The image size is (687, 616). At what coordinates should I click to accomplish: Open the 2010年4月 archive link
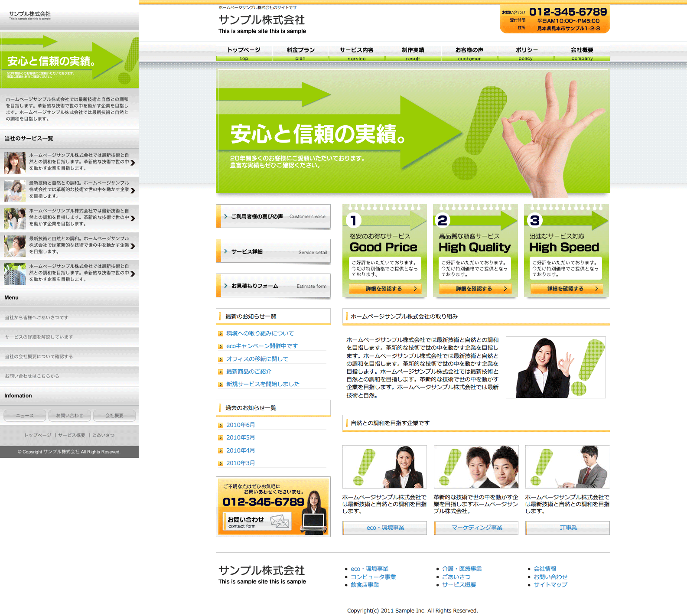pyautogui.click(x=241, y=450)
